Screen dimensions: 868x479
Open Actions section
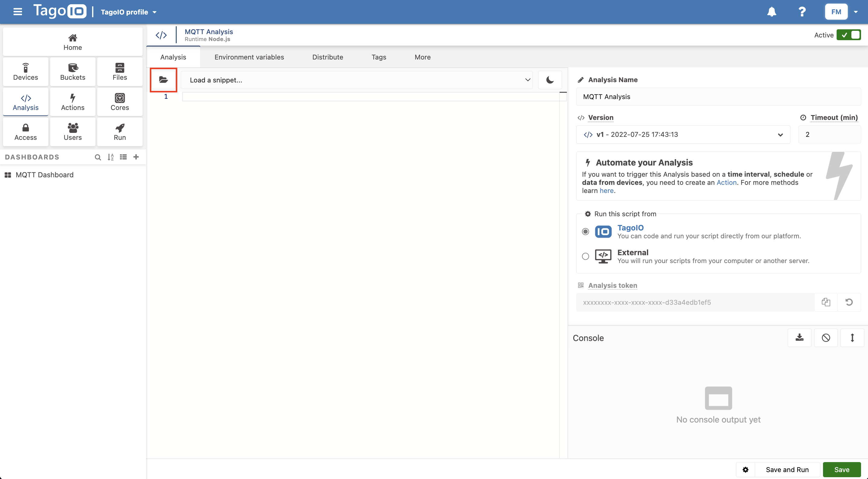click(x=73, y=102)
